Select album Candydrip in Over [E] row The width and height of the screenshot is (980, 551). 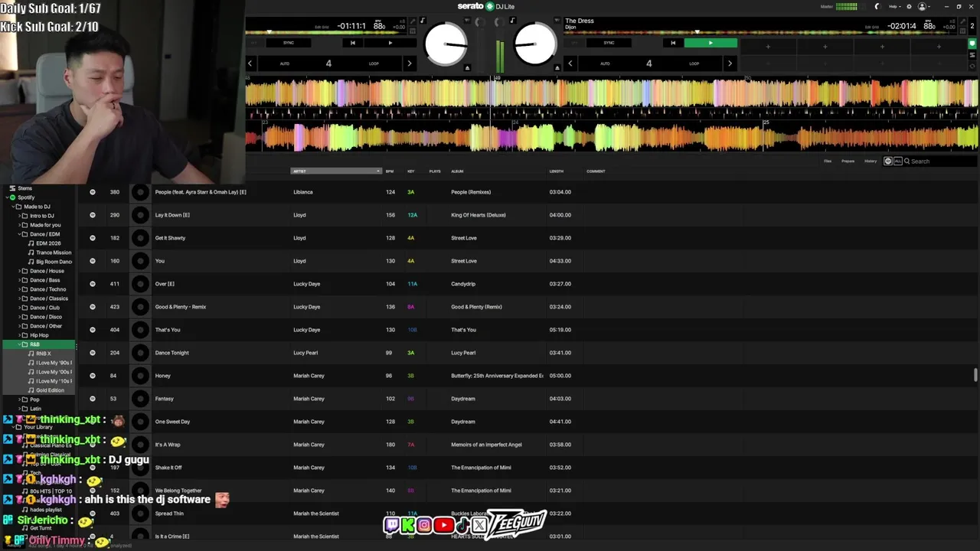tap(463, 284)
